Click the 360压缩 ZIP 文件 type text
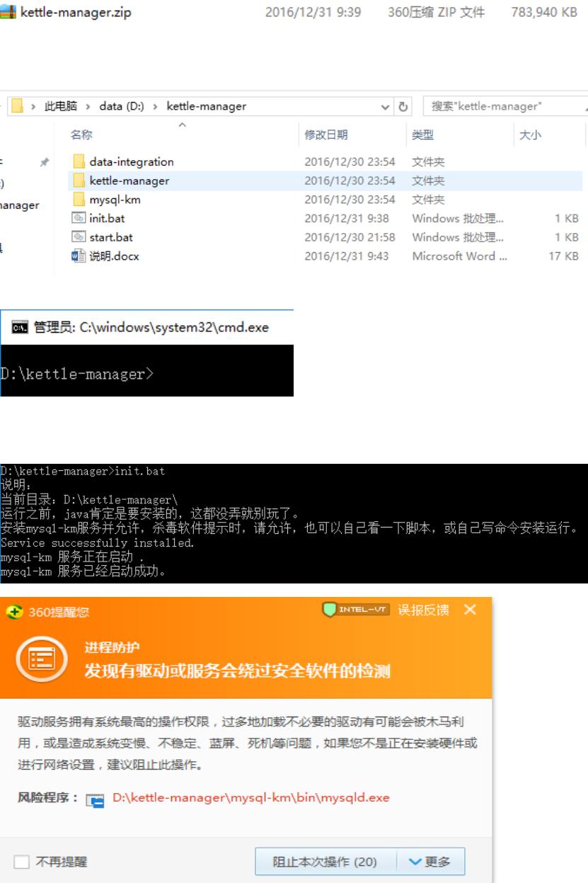This screenshot has width=588, height=883. pos(436,12)
